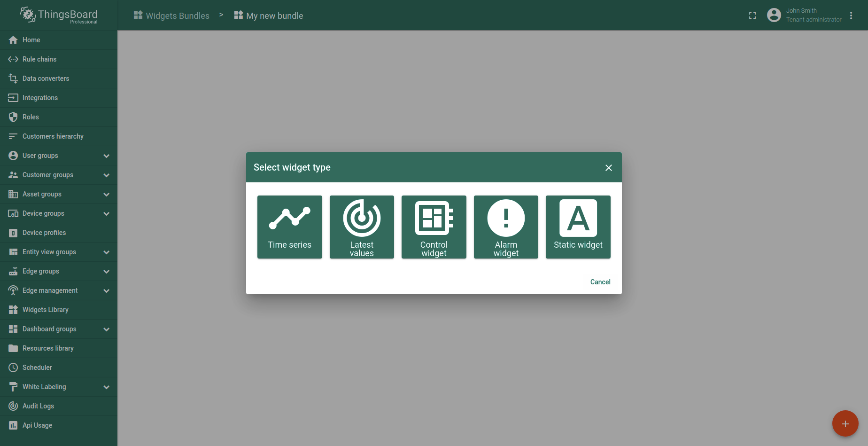The image size is (868, 446).
Task: Select the Time series widget type
Action: click(289, 227)
